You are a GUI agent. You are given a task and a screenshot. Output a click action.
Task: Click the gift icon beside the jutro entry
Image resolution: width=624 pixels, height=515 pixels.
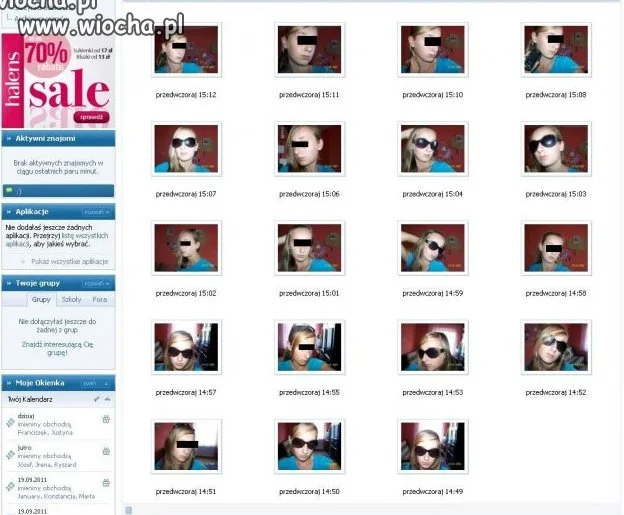tap(106, 451)
